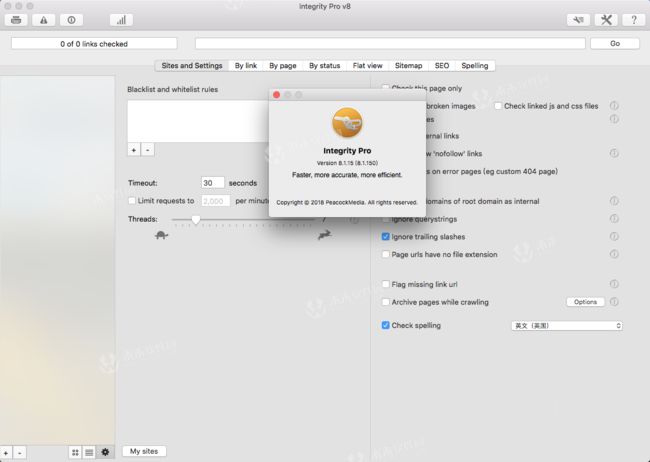This screenshot has width=650, height=462.
Task: Click the links checked progress box
Action: tap(94, 44)
